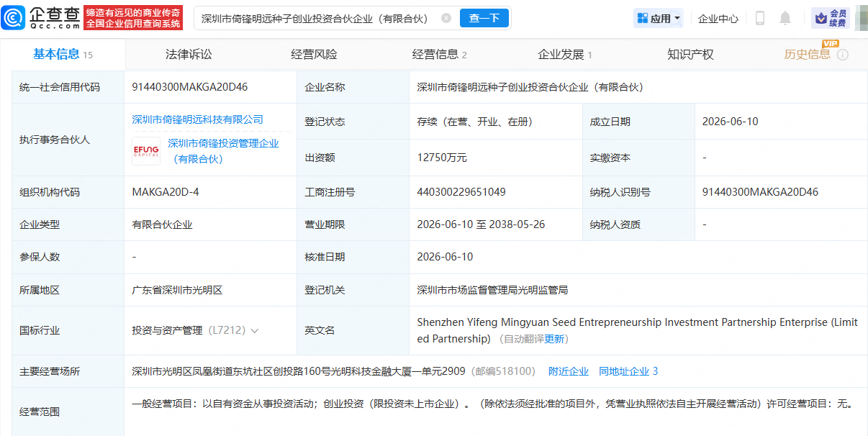Image resolution: width=868 pixels, height=436 pixels.
Task: Switch to the 知识产权 tab
Action: (690, 54)
